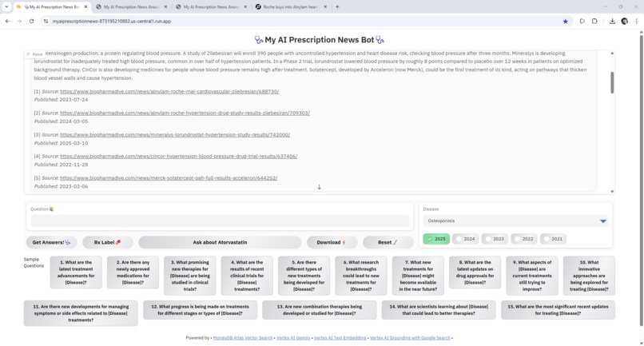Image resolution: width=644 pixels, height=346 pixels.
Task: Click the browser forward arrow
Action: pos(19,21)
